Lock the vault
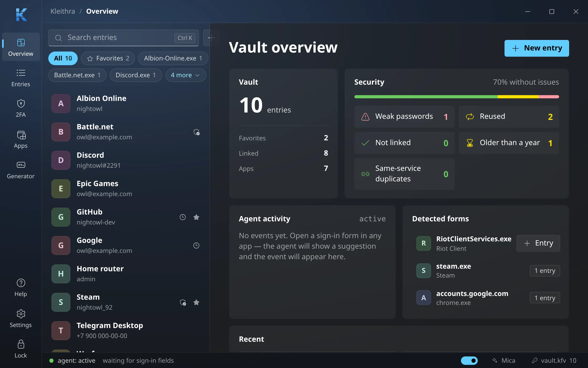 (x=21, y=349)
